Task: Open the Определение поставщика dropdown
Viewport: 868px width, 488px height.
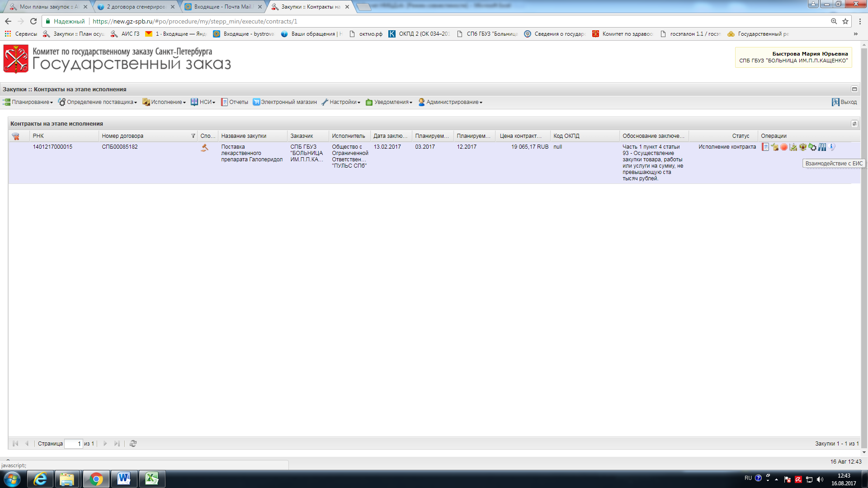Action: click(x=99, y=102)
